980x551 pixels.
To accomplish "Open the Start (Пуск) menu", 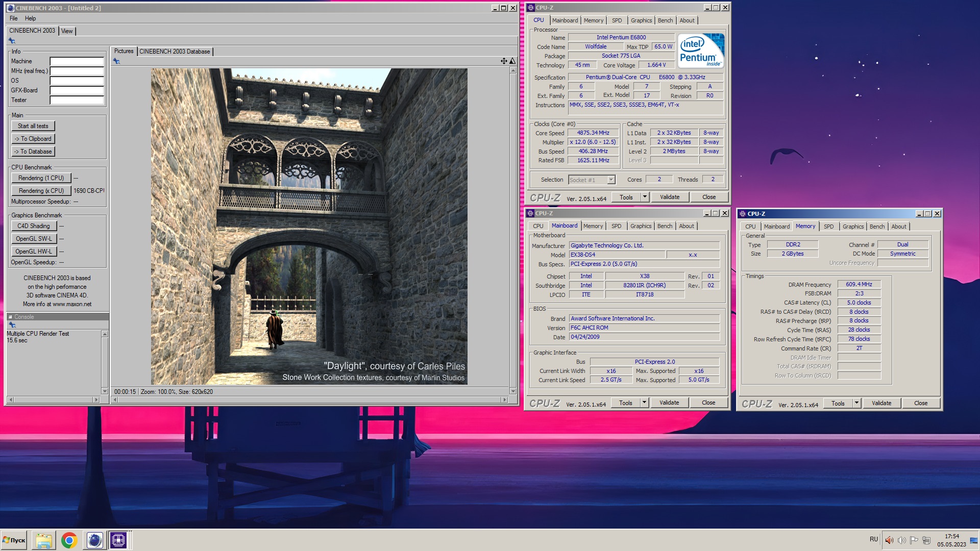I will click(14, 540).
